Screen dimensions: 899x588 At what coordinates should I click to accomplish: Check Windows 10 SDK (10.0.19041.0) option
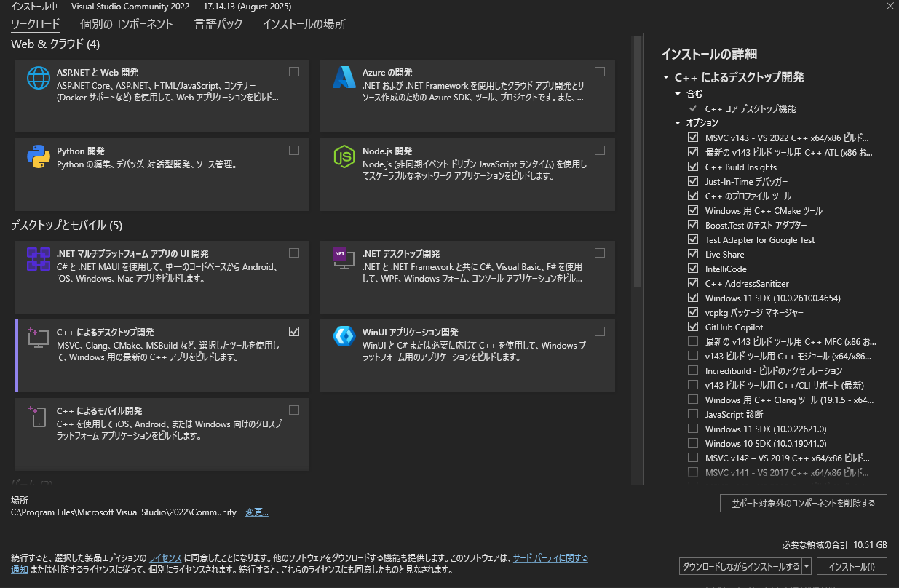pos(693,443)
